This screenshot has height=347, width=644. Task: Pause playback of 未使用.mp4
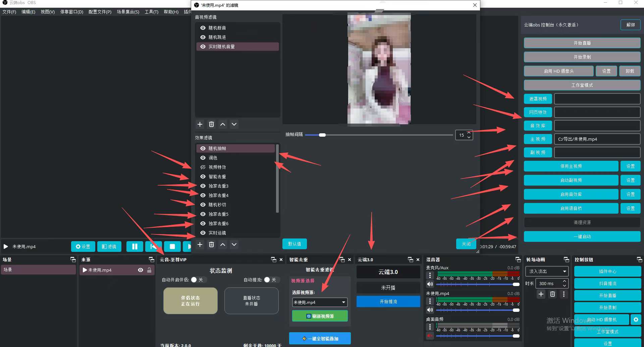pos(135,247)
